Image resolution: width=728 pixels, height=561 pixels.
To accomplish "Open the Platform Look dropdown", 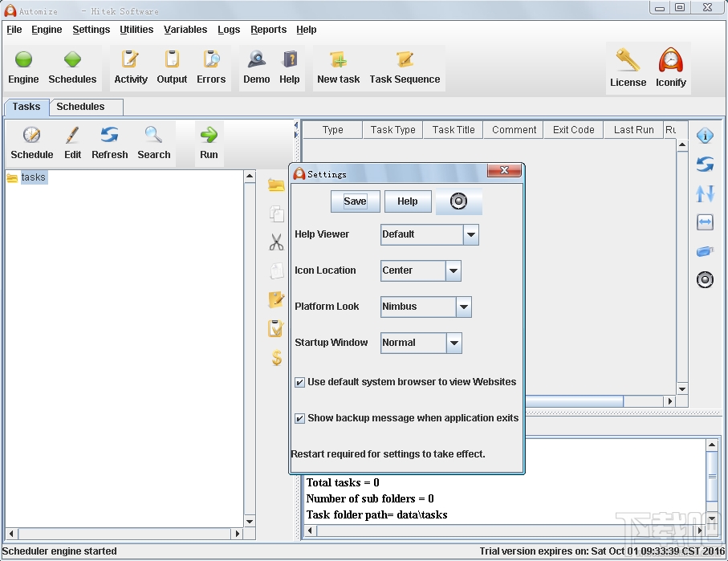I will pos(463,307).
